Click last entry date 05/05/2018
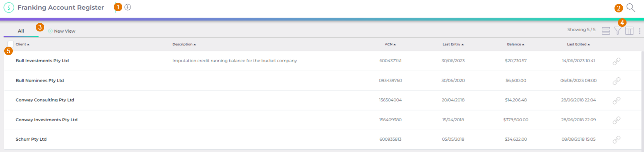Screen dimensions: 644x152 (453, 139)
